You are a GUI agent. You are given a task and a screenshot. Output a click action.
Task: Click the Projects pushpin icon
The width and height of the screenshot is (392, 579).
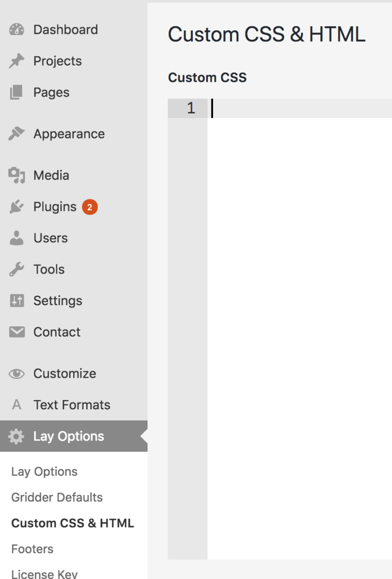[17, 61]
